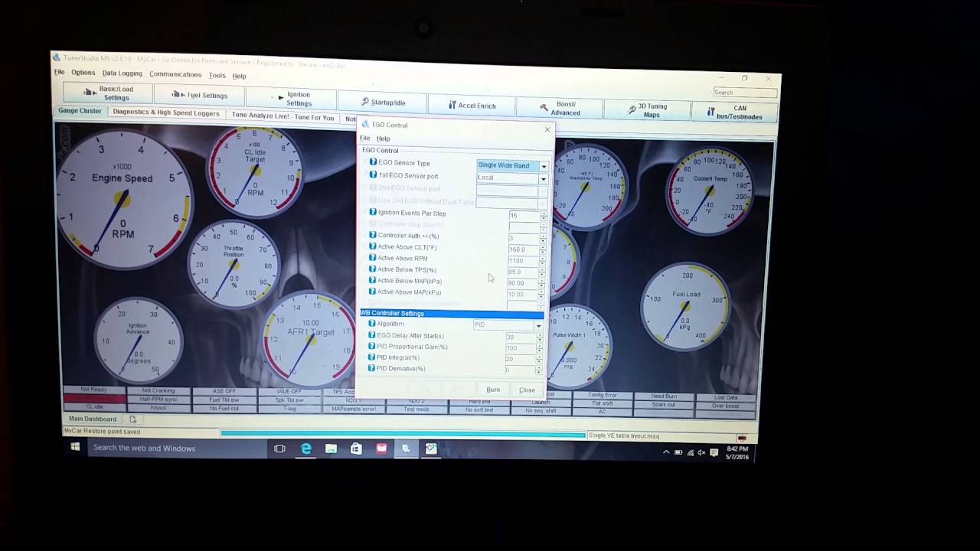This screenshot has width=980, height=551.
Task: Open the Accel Enrich toolbar menu
Action: click(x=472, y=106)
